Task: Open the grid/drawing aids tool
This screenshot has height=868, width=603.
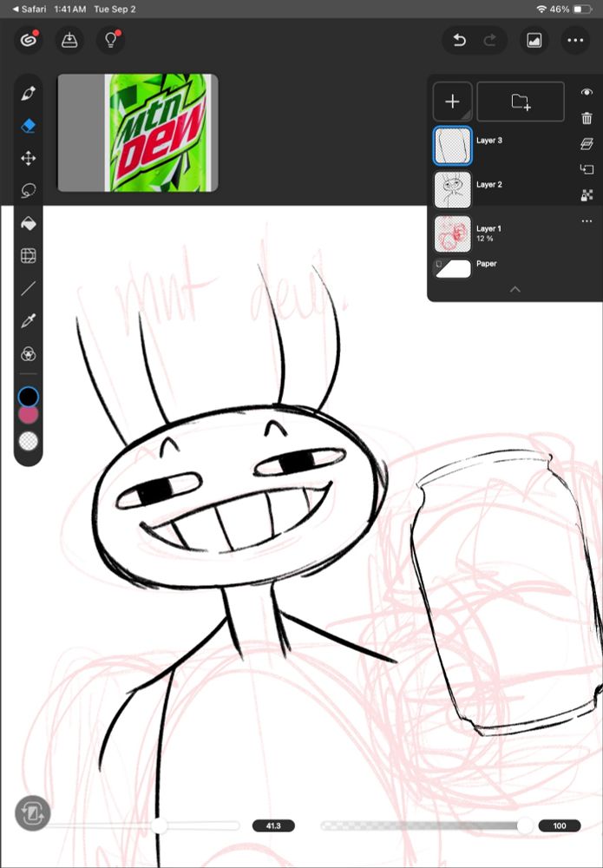Action: [29, 256]
